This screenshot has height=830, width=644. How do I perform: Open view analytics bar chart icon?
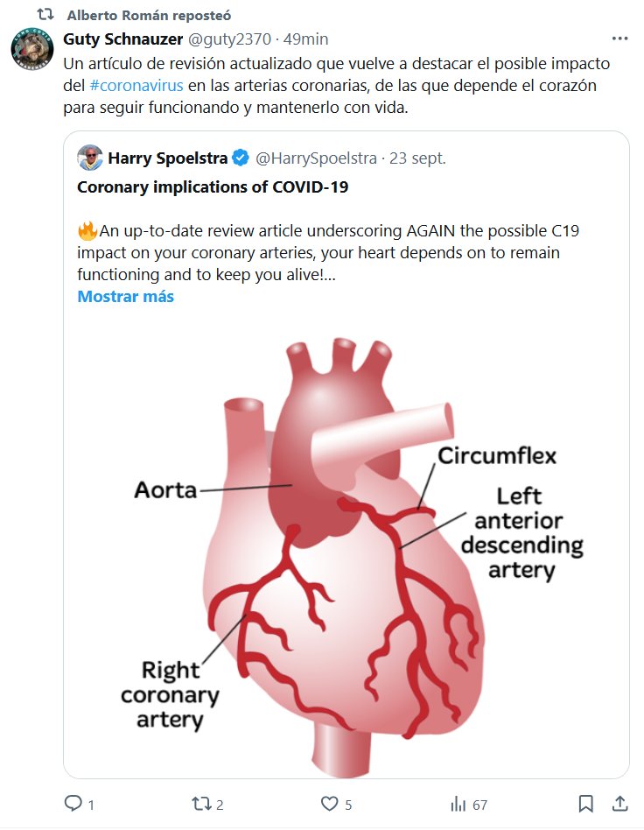pyautogui.click(x=458, y=804)
